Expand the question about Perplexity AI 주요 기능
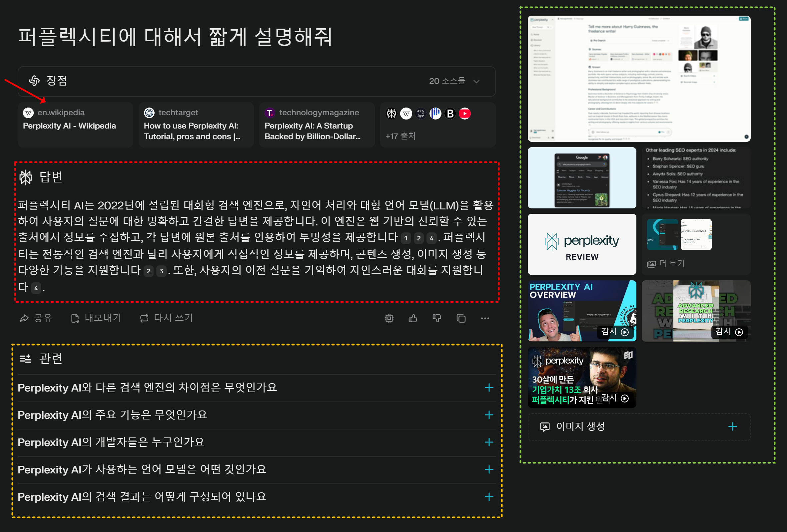 pyautogui.click(x=489, y=415)
